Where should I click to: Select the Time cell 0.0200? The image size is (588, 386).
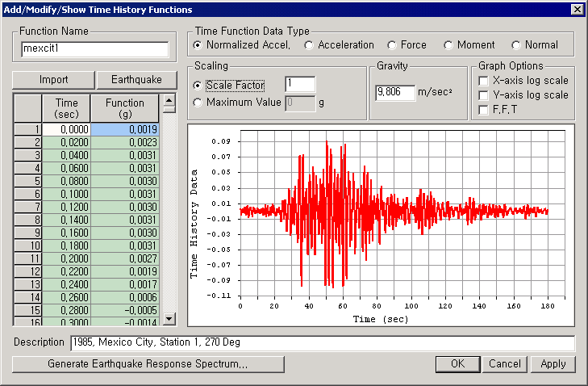tap(66, 142)
